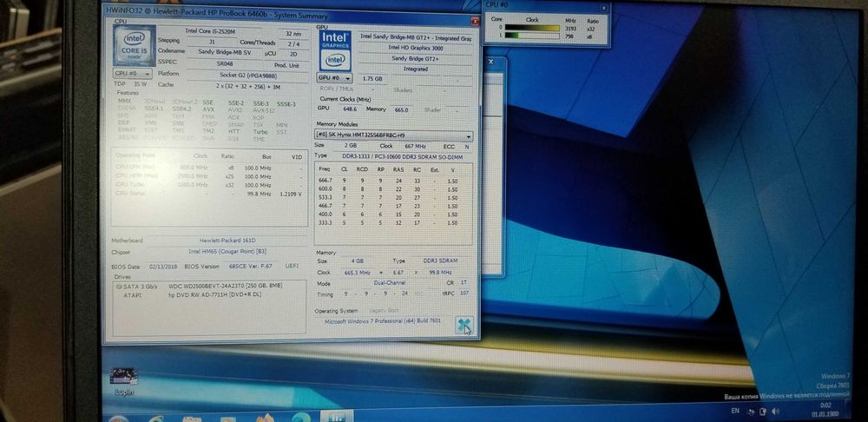Viewport: 868px width, 422px height.
Task: Click the Intel Graphics logo
Action: pyautogui.click(x=335, y=50)
